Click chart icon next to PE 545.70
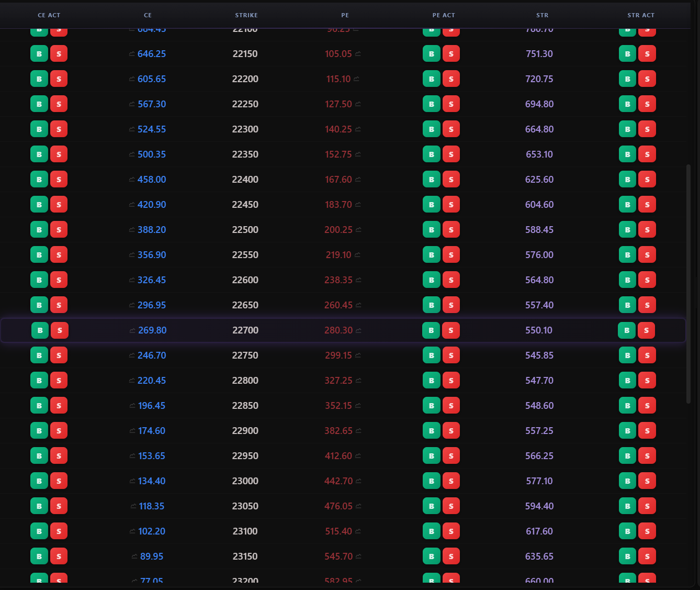700x590 pixels. click(x=358, y=556)
